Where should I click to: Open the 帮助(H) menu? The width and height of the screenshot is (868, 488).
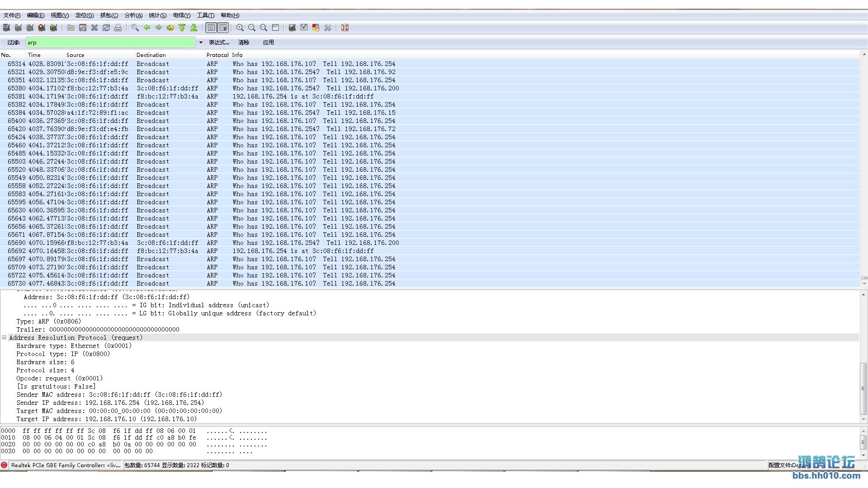[230, 15]
